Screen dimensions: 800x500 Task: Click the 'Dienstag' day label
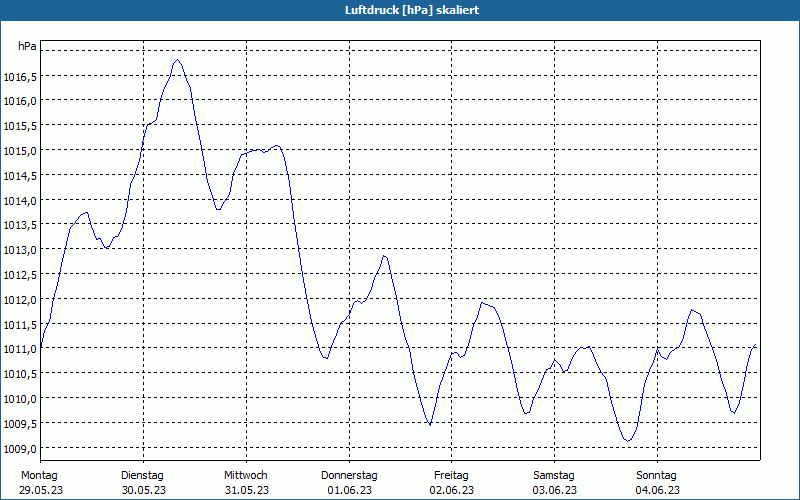[x=142, y=476]
